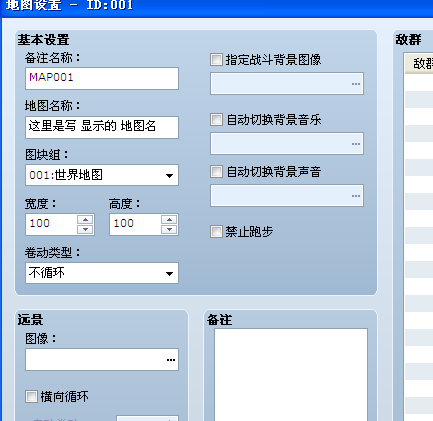Click inside the 宽度 value field
This screenshot has height=421, width=433.
(52, 225)
